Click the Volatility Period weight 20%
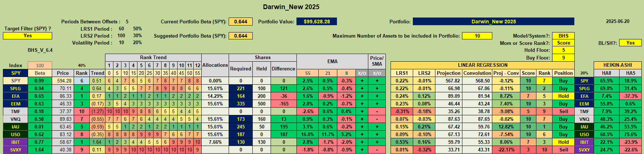Screen dimensions: 644x154 137,43
